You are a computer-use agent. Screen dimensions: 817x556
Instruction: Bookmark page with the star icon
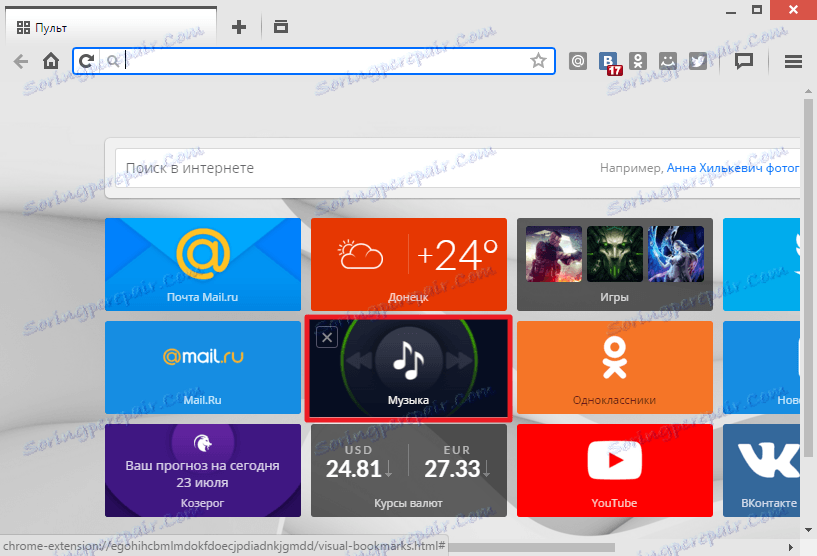click(538, 60)
